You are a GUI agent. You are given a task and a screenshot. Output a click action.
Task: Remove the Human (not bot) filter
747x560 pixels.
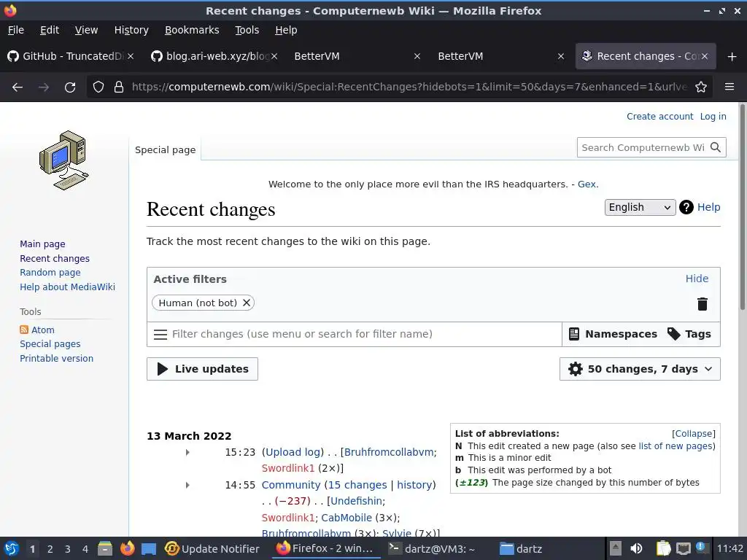click(247, 303)
